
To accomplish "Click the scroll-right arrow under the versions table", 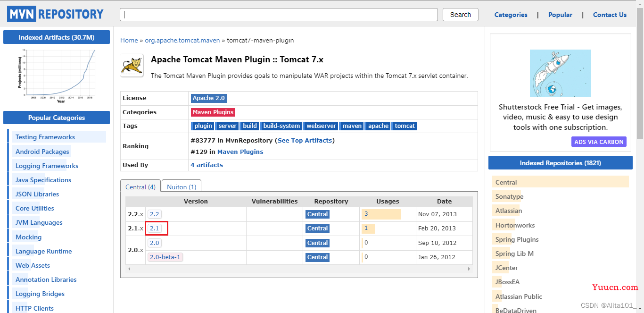I will [469, 269].
